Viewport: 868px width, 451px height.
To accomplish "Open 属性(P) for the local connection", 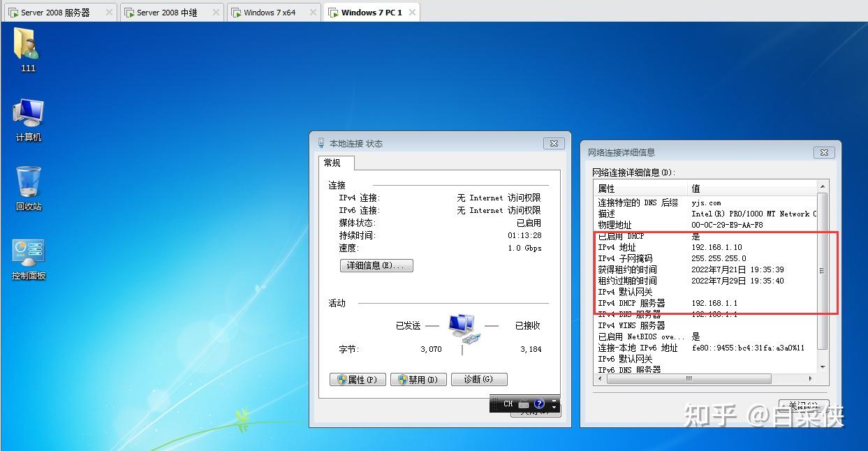I will pyautogui.click(x=358, y=379).
